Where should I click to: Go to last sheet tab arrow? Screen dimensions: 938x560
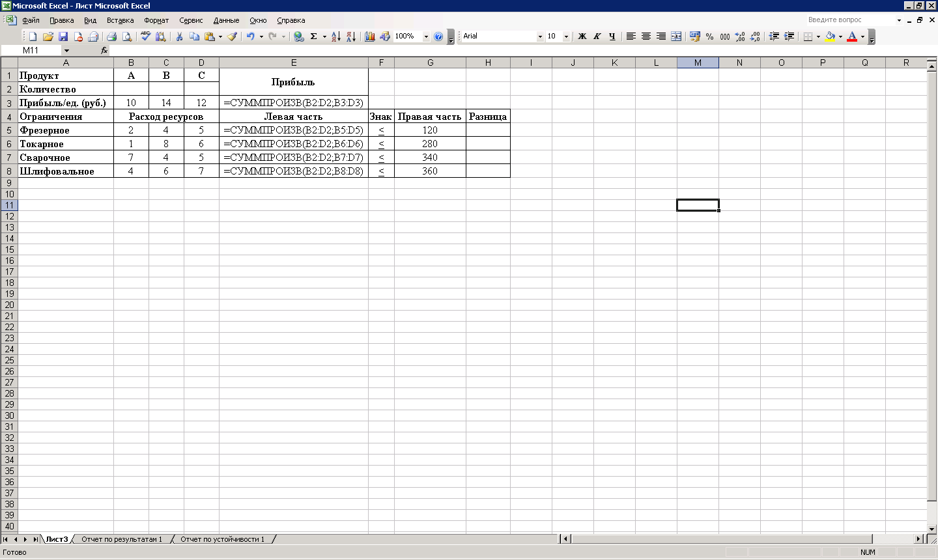(x=35, y=539)
